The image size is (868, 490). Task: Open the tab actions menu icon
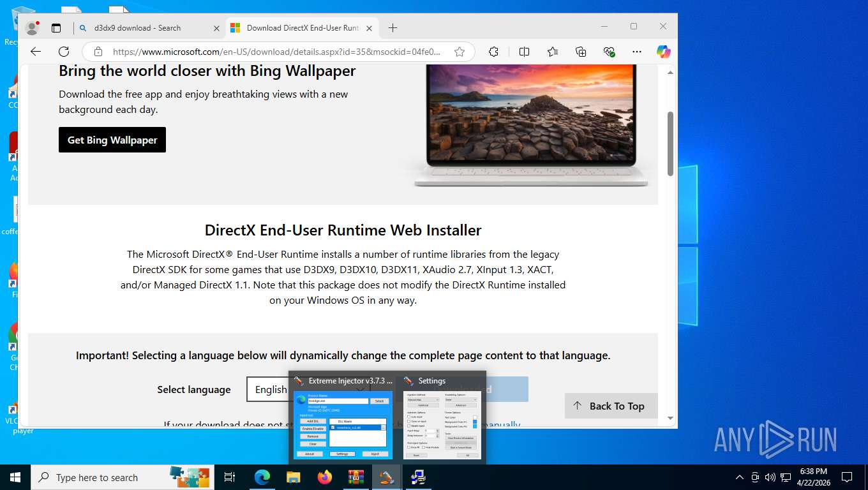(56, 28)
